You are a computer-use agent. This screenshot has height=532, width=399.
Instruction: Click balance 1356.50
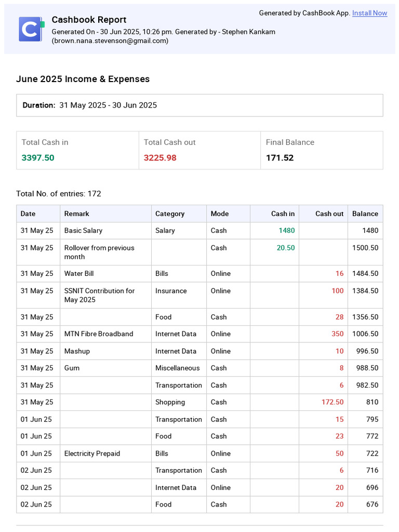[365, 317]
